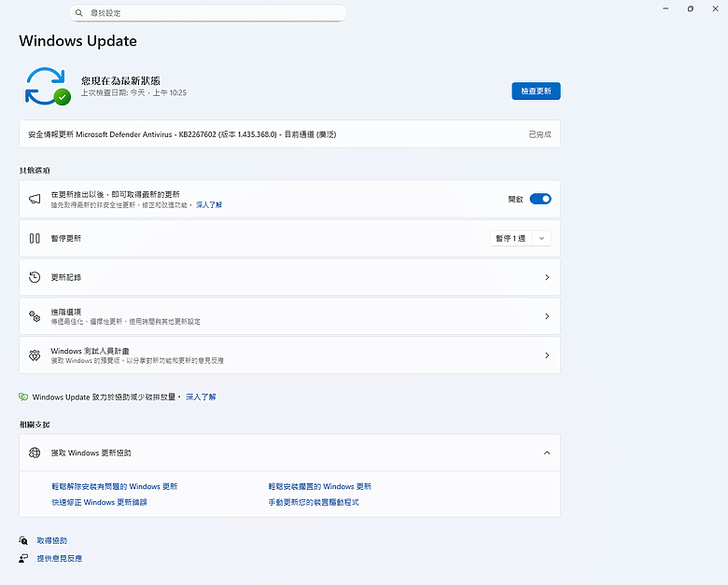Open Windows 測試人員計畫 chevron
Image resolution: width=728 pixels, height=585 pixels.
[547, 355]
